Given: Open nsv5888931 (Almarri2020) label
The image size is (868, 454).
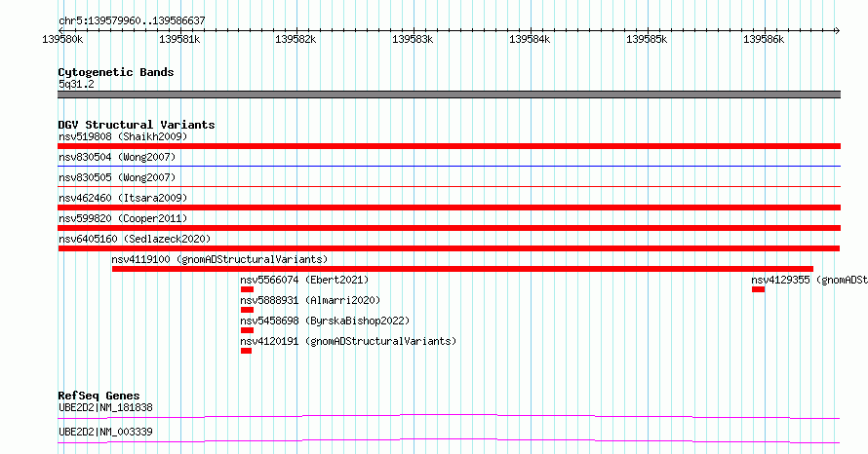Looking at the screenshot, I should coord(310,300).
